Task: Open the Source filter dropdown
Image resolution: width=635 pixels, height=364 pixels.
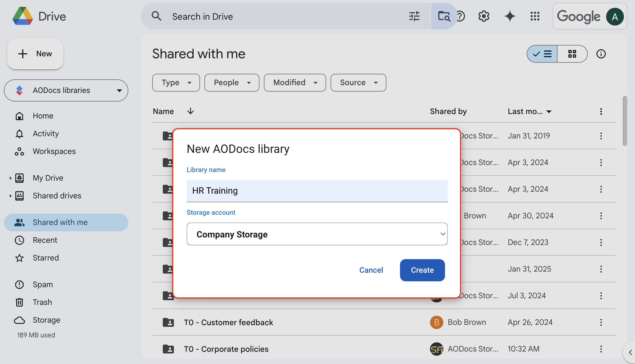Action: point(358,83)
